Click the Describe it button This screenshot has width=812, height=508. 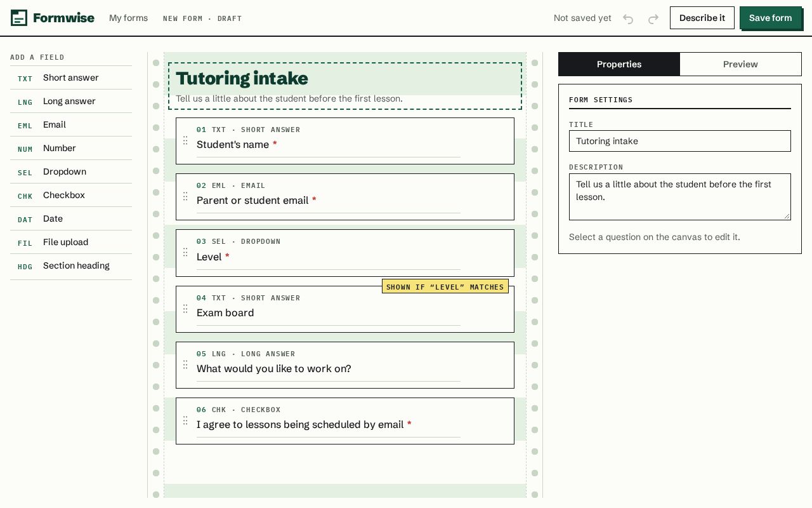pyautogui.click(x=702, y=18)
